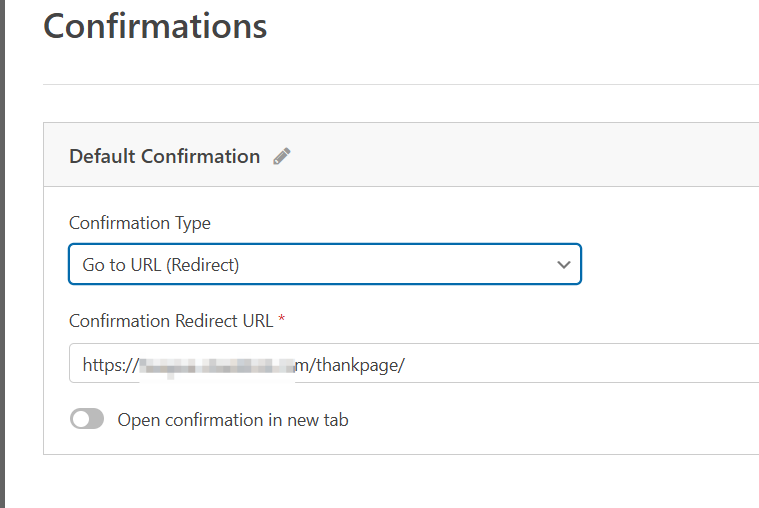Click the 'Confirmations' page heading
759x508 pixels.
tap(155, 26)
